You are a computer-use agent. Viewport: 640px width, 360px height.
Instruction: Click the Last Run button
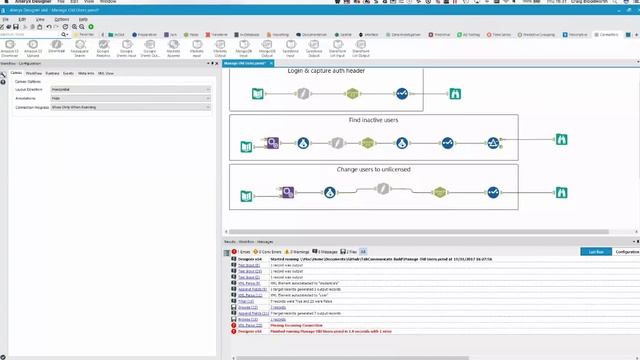tap(596, 252)
